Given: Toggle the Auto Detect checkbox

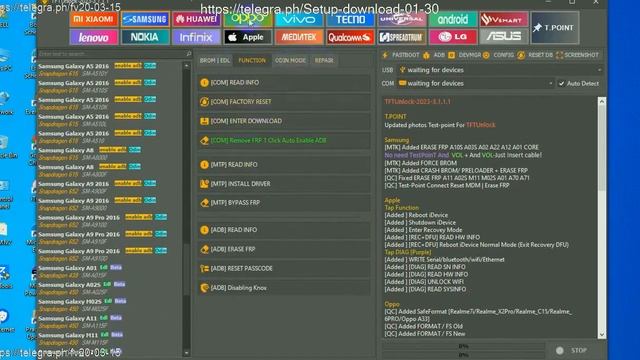Looking at the screenshot, I should 562,83.
